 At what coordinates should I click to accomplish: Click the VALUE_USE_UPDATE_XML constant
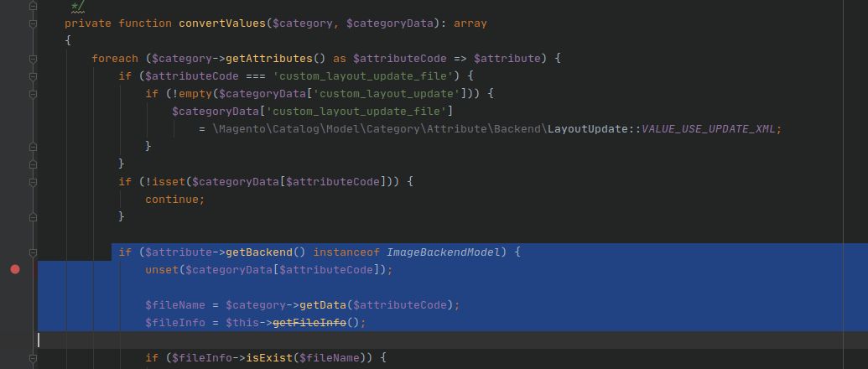(709, 129)
